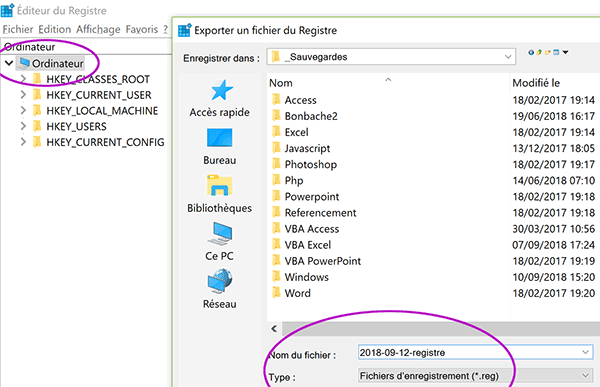
Task: Click the date 30/03/2017 10:56
Action: [x=554, y=229]
